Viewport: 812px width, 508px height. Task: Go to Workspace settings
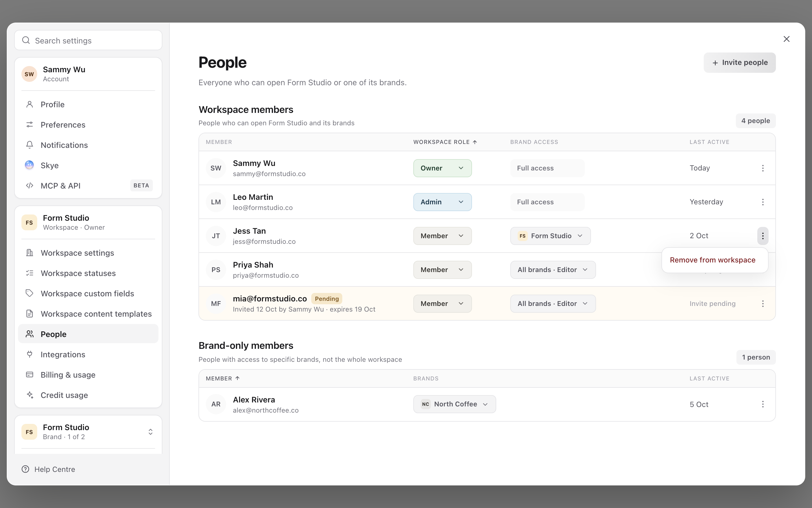pyautogui.click(x=88, y=253)
